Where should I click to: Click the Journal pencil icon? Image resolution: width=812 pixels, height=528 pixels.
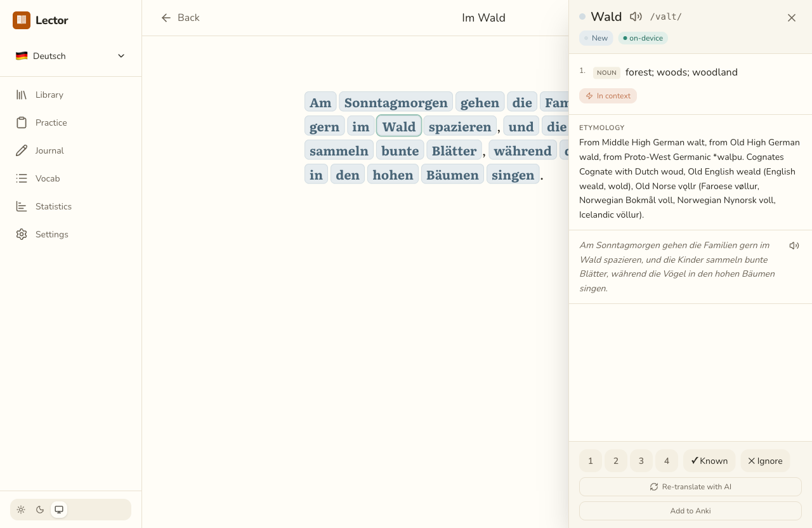[x=22, y=150]
